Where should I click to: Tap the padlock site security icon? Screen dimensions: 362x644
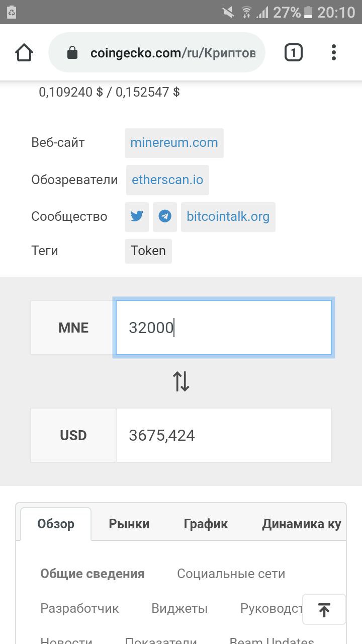pyautogui.click(x=72, y=53)
